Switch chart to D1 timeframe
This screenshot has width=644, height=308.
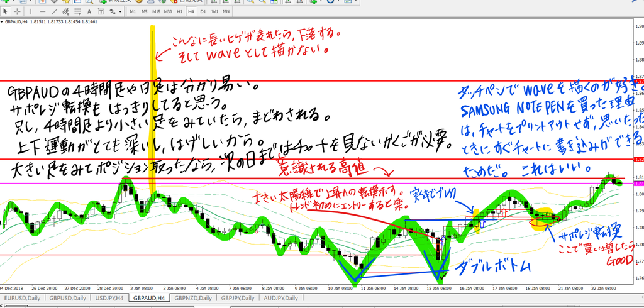203,11
